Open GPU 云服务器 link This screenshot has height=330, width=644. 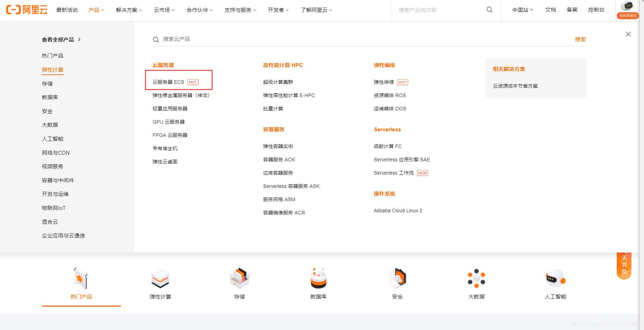point(169,122)
